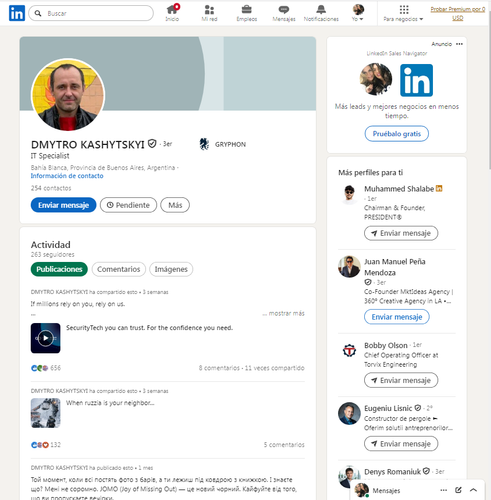Open Muhammed Shalabe avatar image
491x500 pixels.
[x=349, y=194]
